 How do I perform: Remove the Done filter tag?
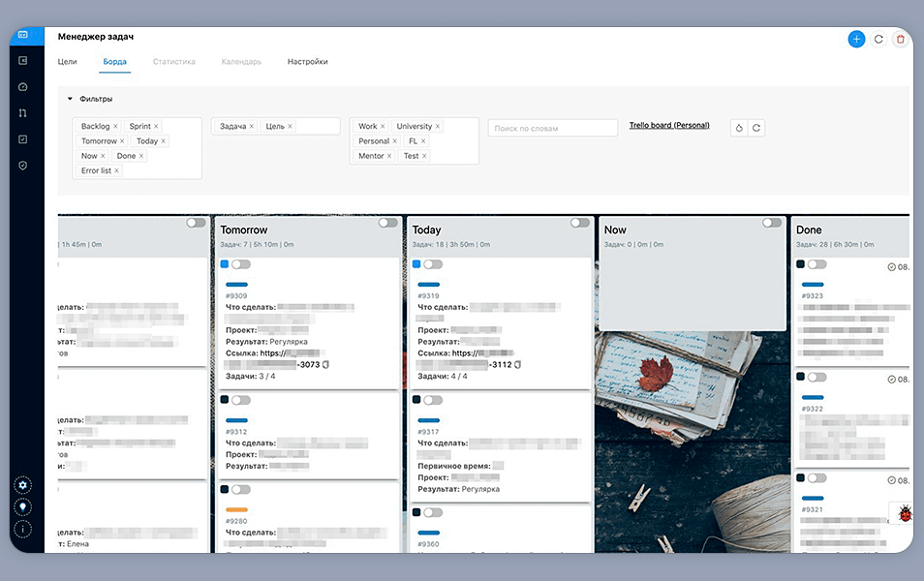pos(141,156)
